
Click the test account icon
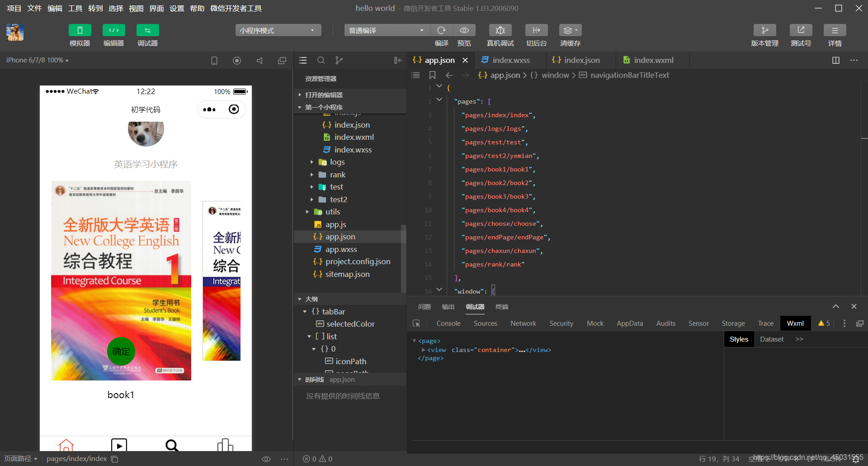click(801, 30)
